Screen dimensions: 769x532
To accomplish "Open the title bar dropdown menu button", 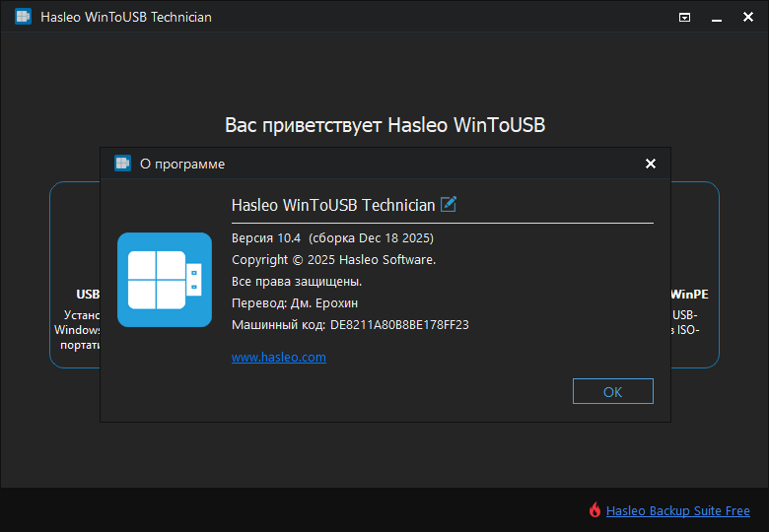I will click(685, 17).
